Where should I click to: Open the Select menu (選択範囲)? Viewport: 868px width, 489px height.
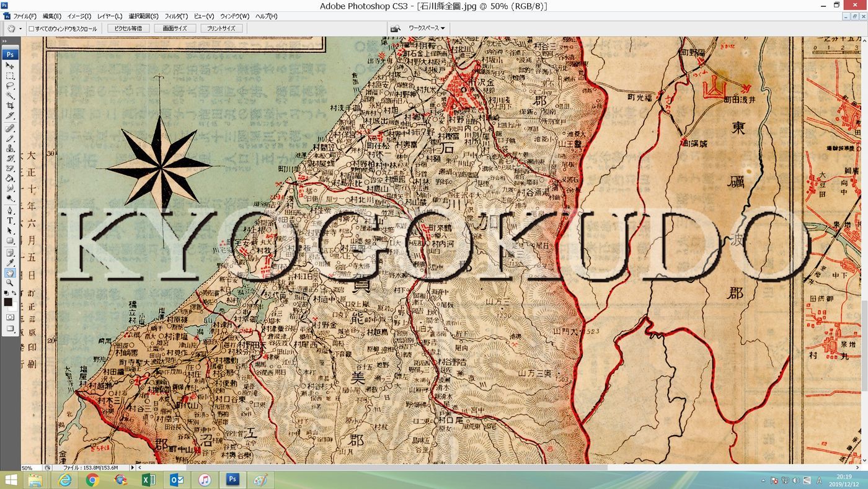coord(144,16)
